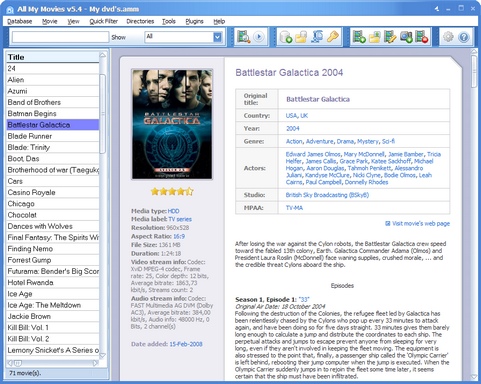Click details pane vertical scrollbar thumb
Screen dimensions: 481x384
(474, 72)
